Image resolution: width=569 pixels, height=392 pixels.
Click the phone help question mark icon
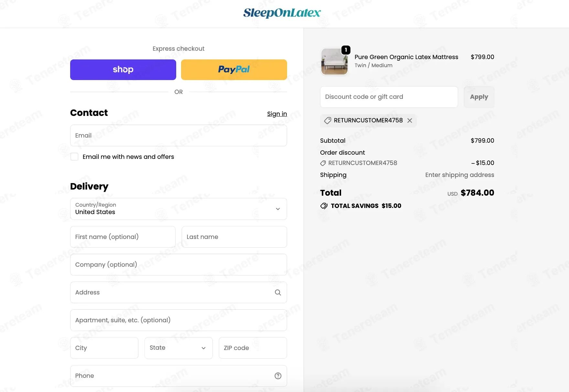pos(278,376)
